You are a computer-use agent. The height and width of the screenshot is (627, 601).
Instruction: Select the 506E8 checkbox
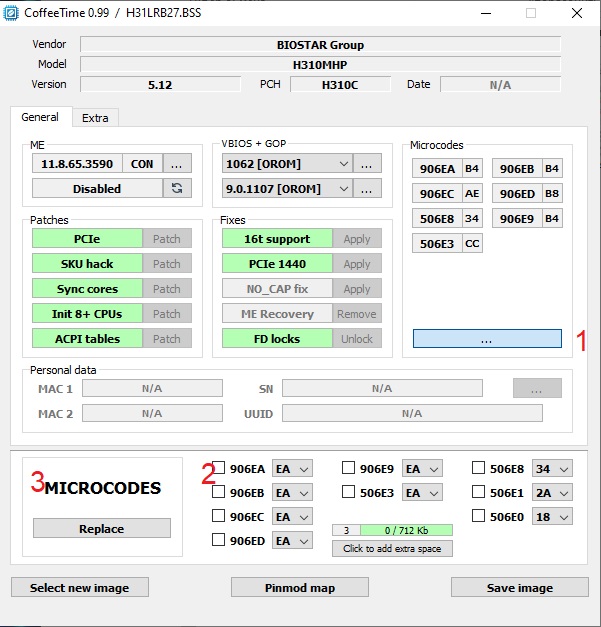click(478, 468)
